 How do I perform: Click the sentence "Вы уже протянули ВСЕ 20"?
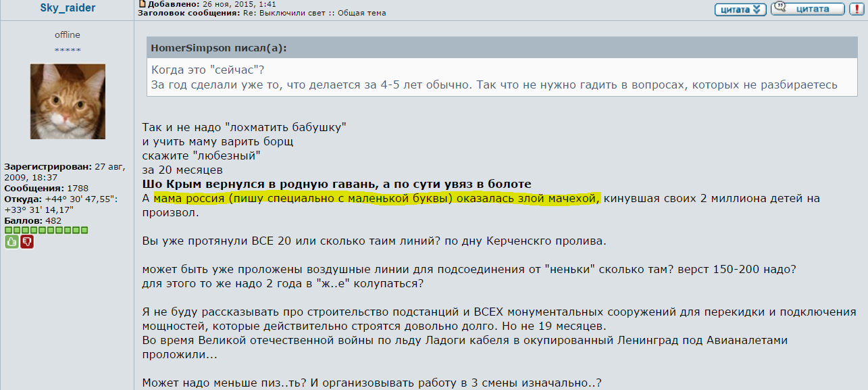(x=375, y=241)
